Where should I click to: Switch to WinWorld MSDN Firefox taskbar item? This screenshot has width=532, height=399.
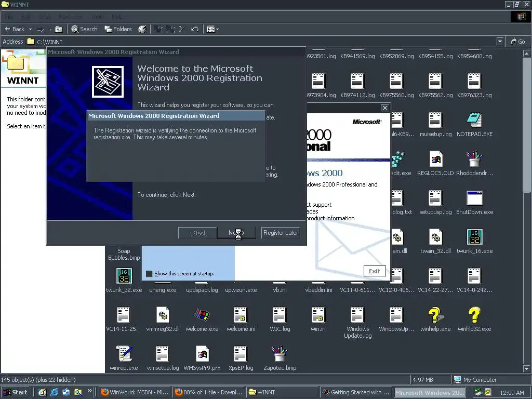pos(135,392)
